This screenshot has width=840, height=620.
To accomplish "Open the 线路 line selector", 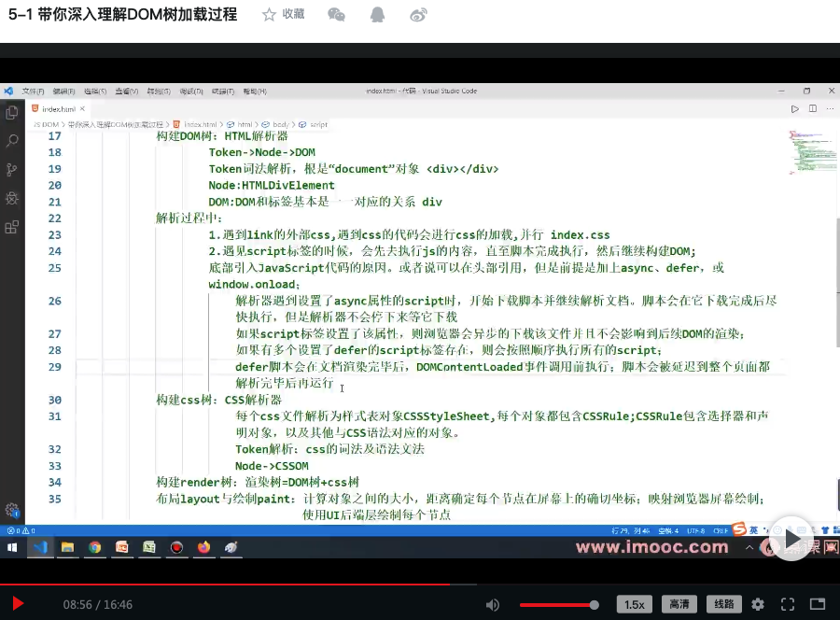I will click(723, 604).
